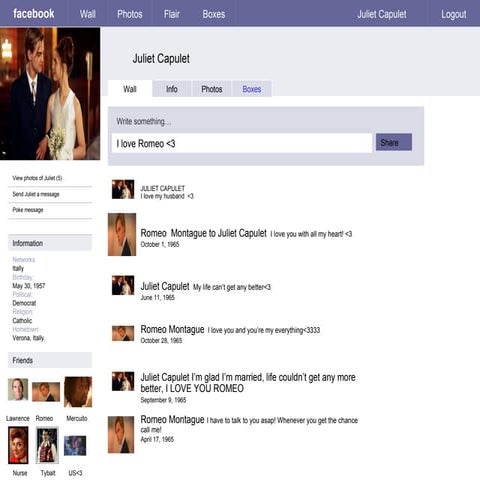The width and height of the screenshot is (480, 480).
Task: Select Flair in the top navigation bar
Action: [x=172, y=14]
